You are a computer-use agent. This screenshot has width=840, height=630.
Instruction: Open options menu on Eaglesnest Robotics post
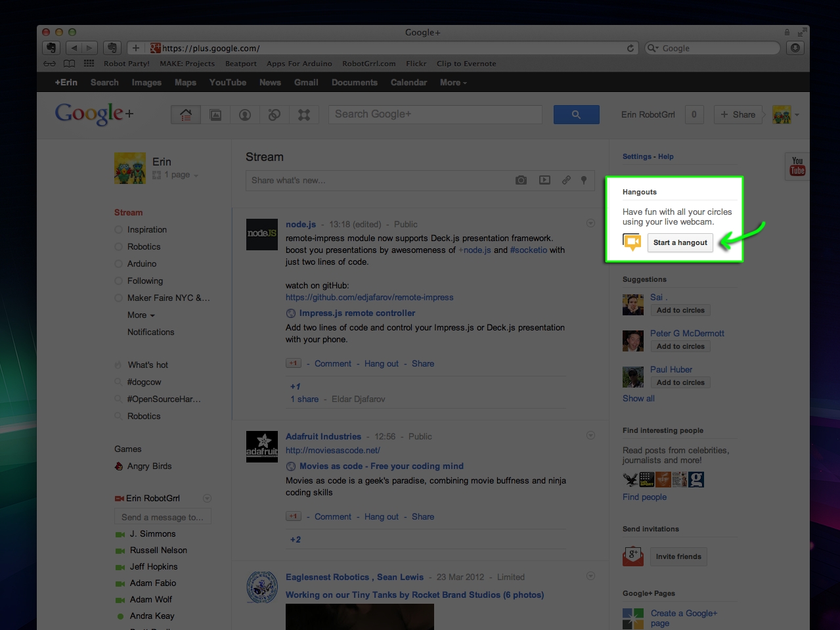coord(590,576)
